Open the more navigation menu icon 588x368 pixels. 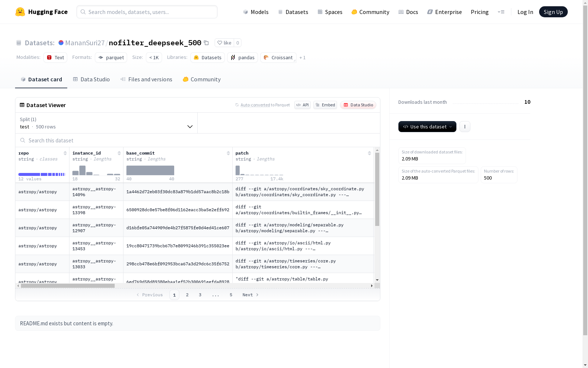(x=501, y=12)
